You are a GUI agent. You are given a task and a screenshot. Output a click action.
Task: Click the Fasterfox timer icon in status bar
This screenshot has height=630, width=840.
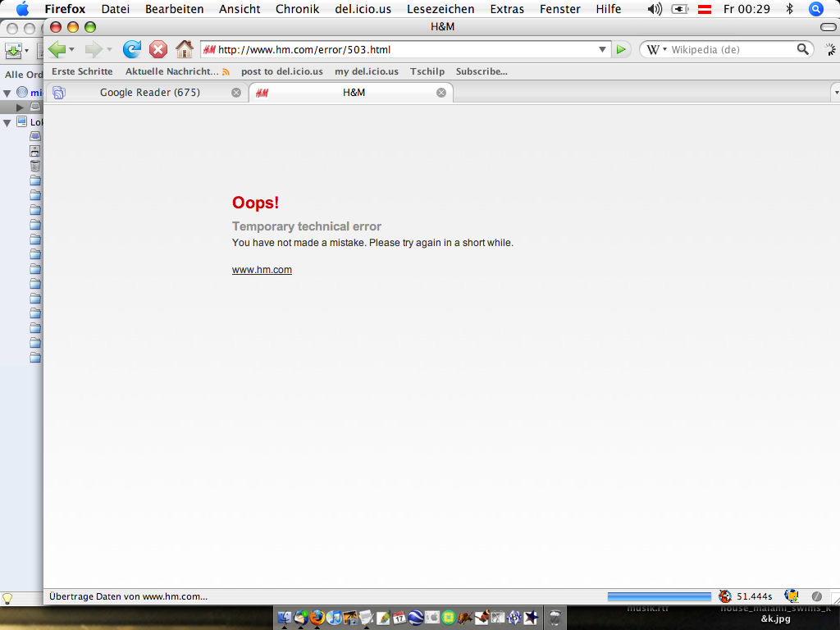(725, 596)
